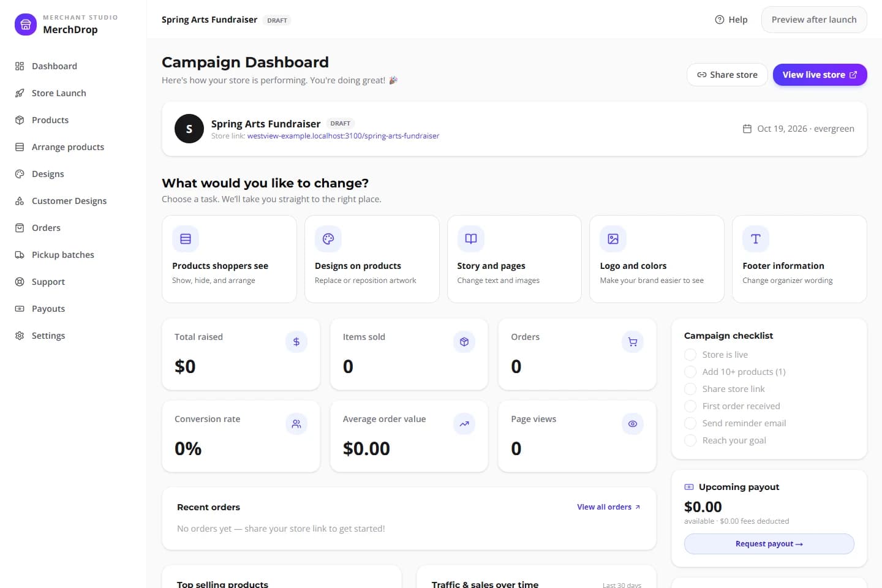Click the Request payout button
This screenshot has height=588, width=882.
click(x=769, y=544)
